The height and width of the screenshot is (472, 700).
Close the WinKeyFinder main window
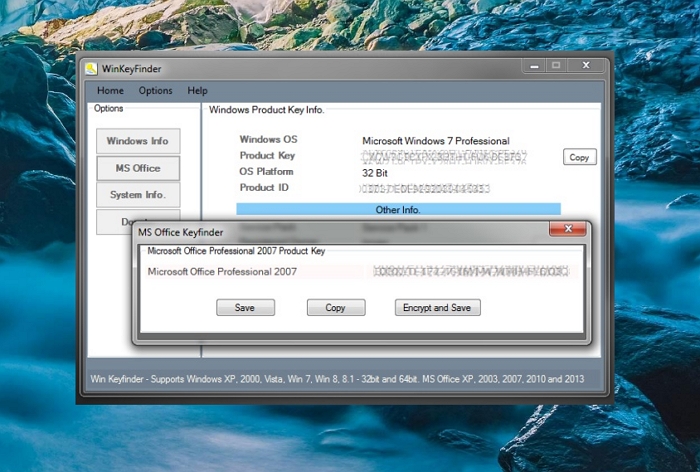(x=586, y=66)
